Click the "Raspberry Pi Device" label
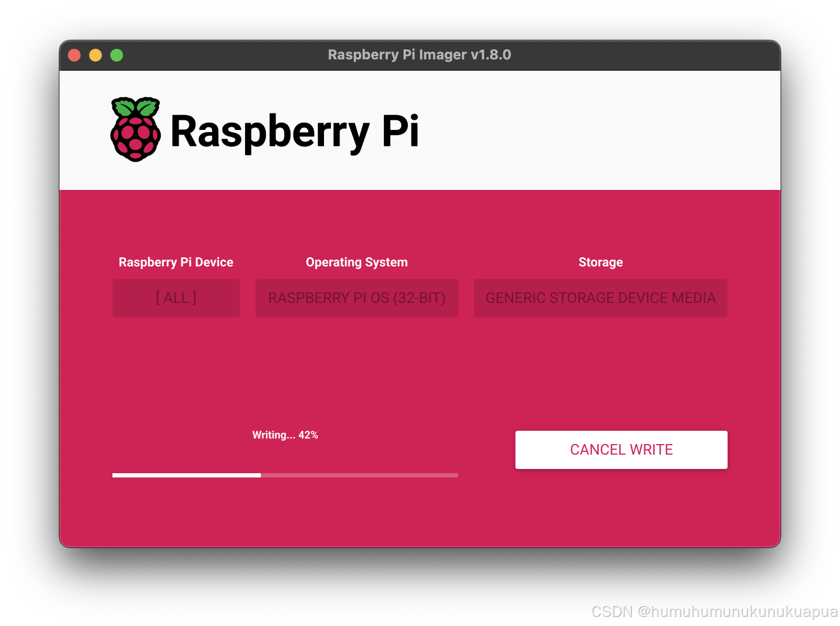This screenshot has width=840, height=626. coord(176,262)
